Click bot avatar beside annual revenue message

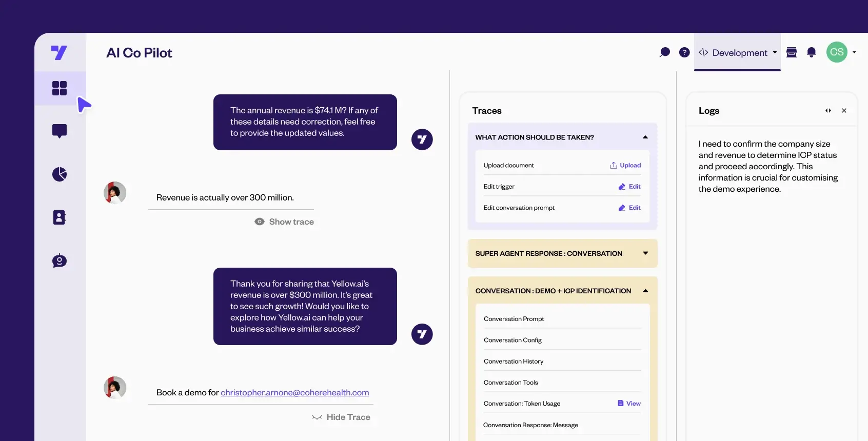coord(422,139)
